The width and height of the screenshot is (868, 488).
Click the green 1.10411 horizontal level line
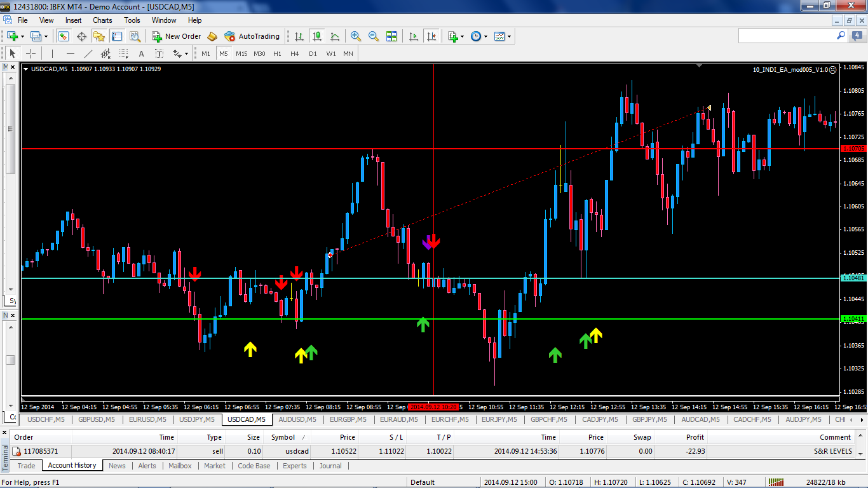[381, 319]
